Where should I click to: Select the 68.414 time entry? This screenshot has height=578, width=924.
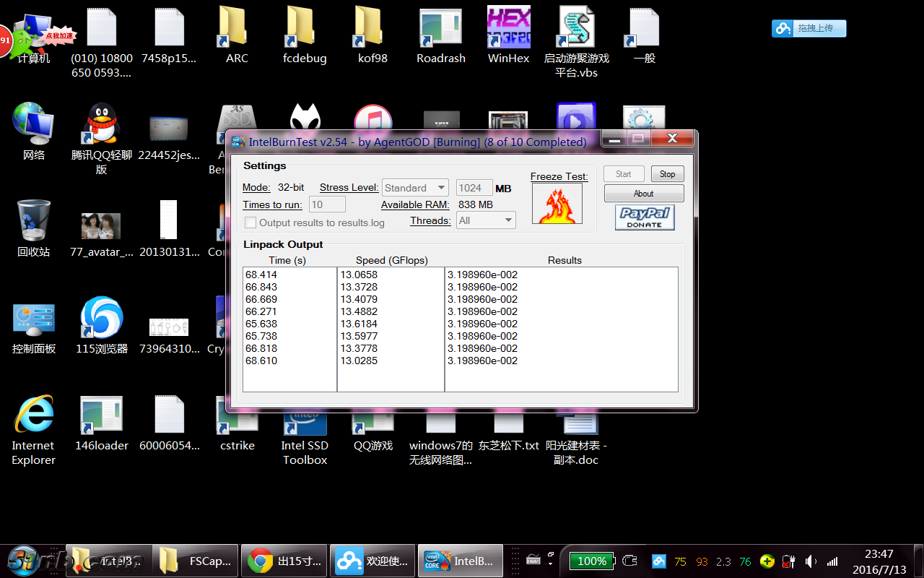[261, 275]
